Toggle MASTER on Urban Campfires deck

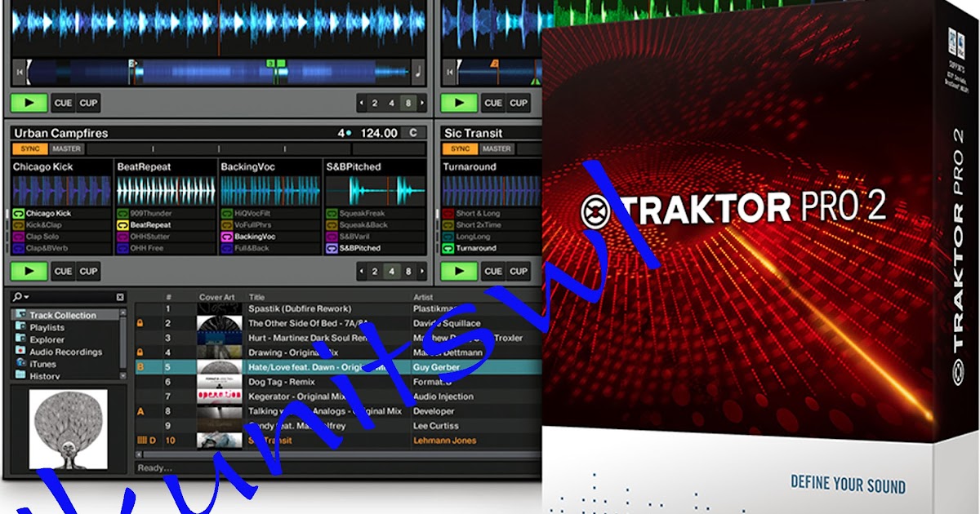pyautogui.click(x=66, y=149)
